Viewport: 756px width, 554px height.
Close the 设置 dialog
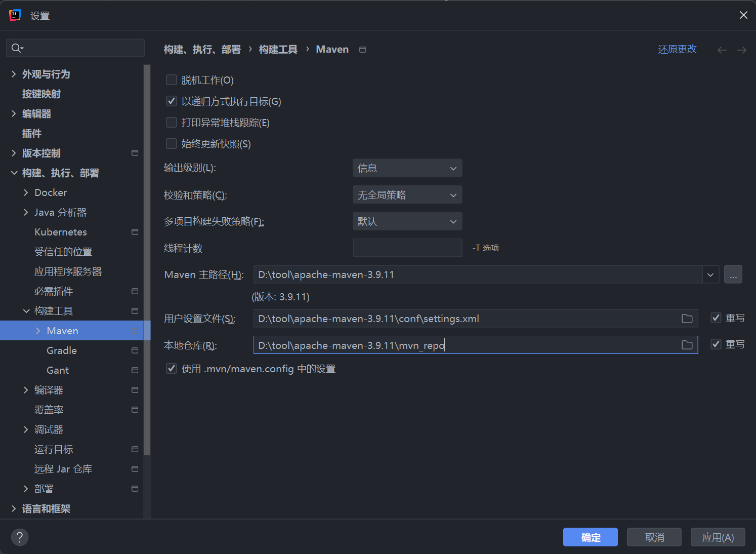tap(743, 15)
